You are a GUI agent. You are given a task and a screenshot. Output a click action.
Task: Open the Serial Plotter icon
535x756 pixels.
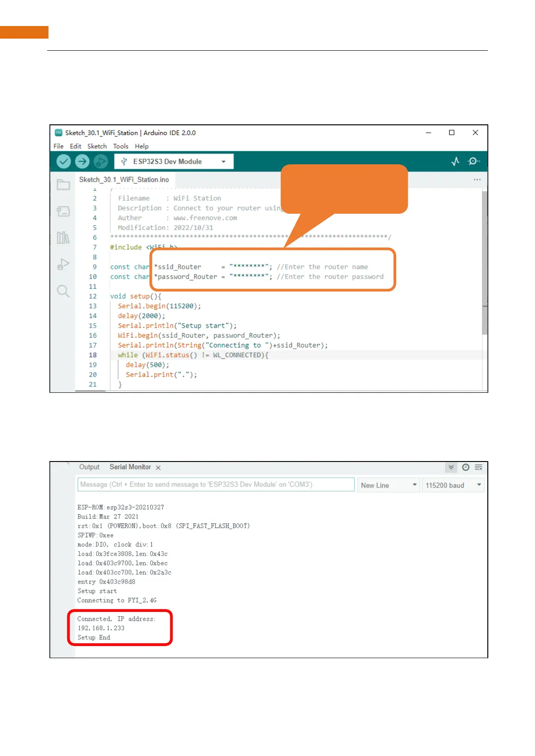click(x=455, y=161)
